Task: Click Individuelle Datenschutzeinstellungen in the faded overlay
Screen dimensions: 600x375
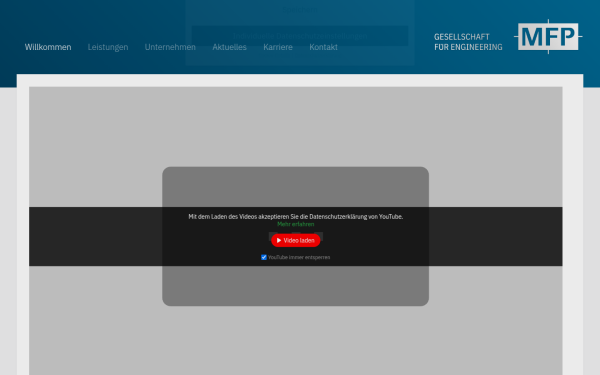Action: [x=300, y=36]
